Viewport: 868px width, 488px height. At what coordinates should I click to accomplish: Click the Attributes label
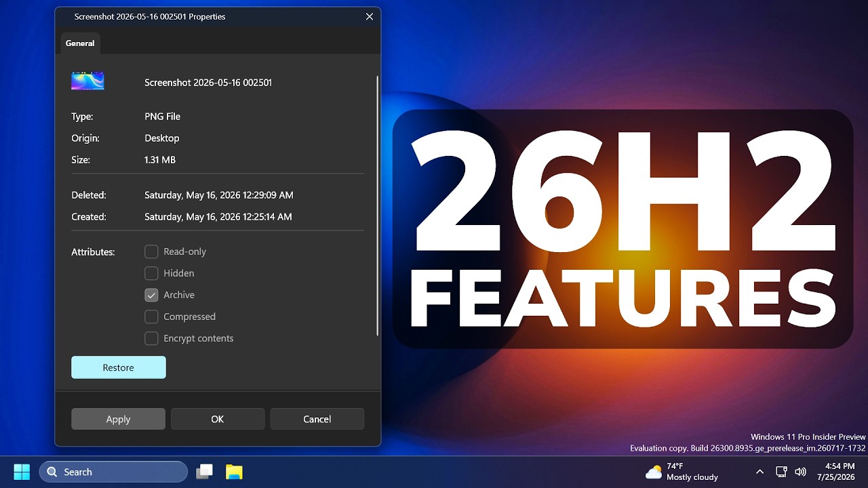(93, 252)
